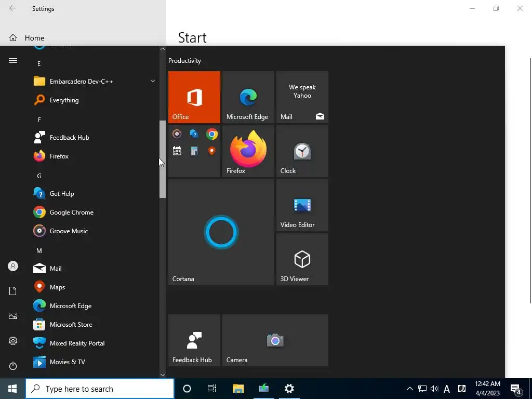Click Maps icon in tile folder

click(x=212, y=151)
